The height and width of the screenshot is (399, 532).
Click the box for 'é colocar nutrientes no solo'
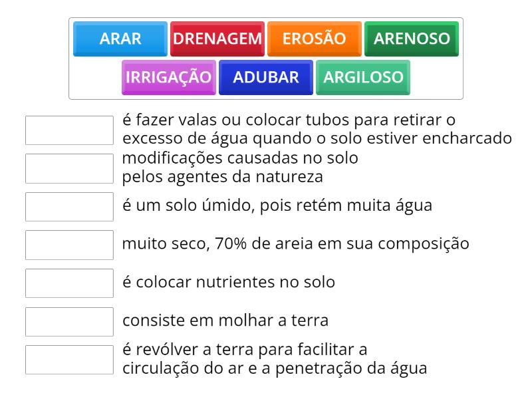tap(69, 283)
